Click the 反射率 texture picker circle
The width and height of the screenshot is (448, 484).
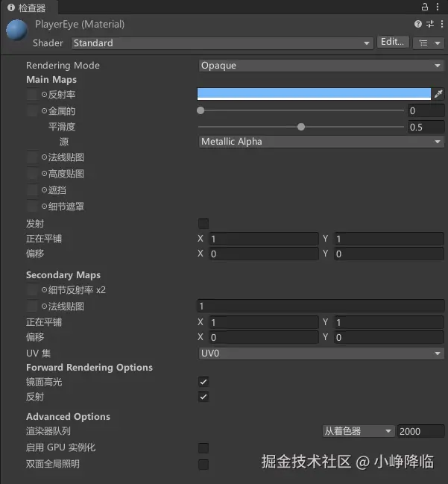tap(44, 95)
